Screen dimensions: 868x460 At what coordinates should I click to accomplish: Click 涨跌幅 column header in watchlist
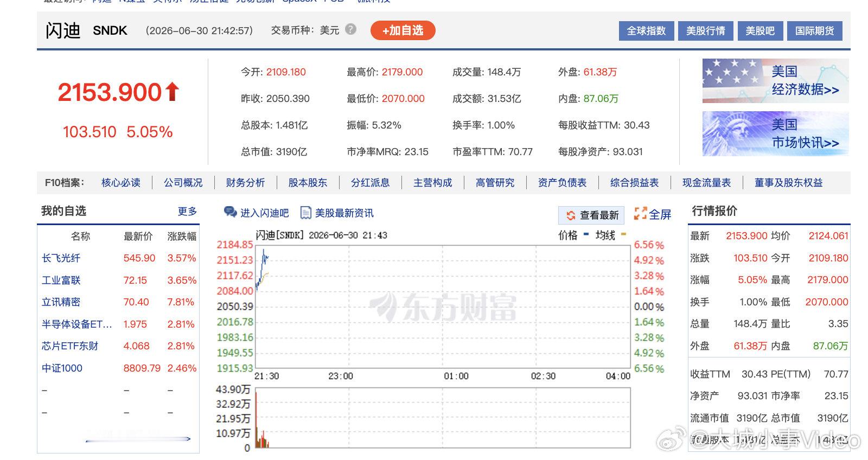(182, 237)
